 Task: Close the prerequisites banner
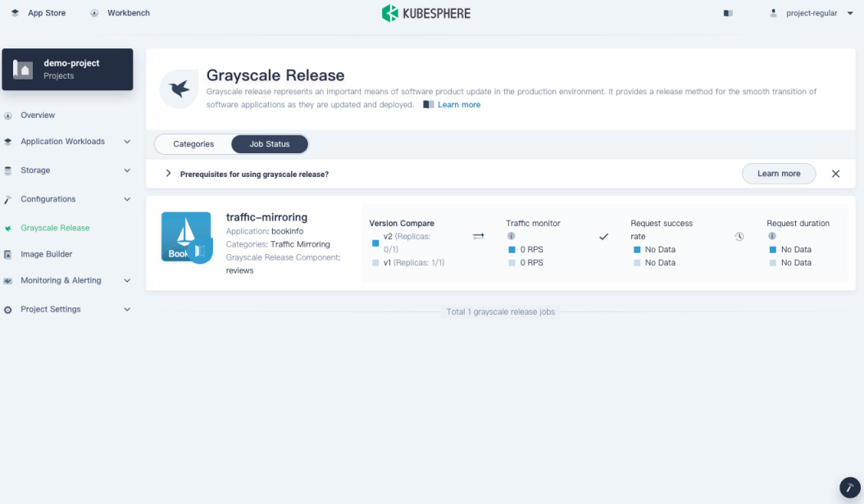(x=835, y=174)
